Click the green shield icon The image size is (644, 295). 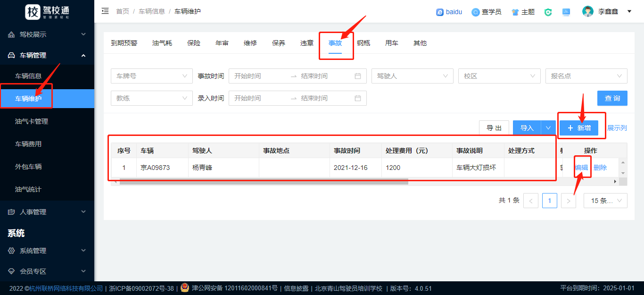(548, 12)
